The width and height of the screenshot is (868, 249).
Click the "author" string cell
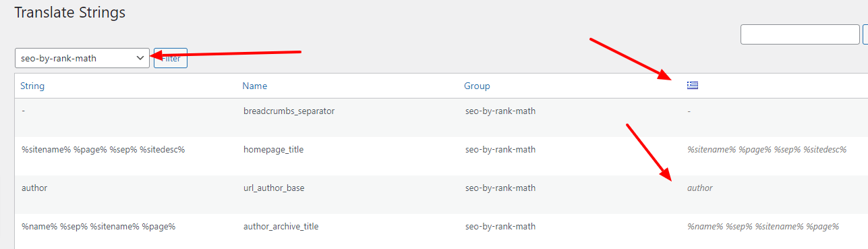coord(34,188)
